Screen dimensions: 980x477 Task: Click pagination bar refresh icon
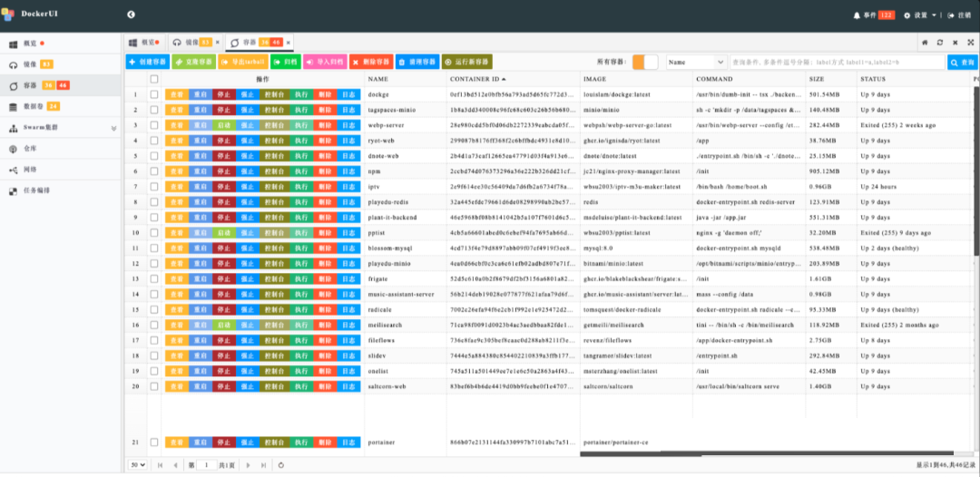tap(281, 465)
